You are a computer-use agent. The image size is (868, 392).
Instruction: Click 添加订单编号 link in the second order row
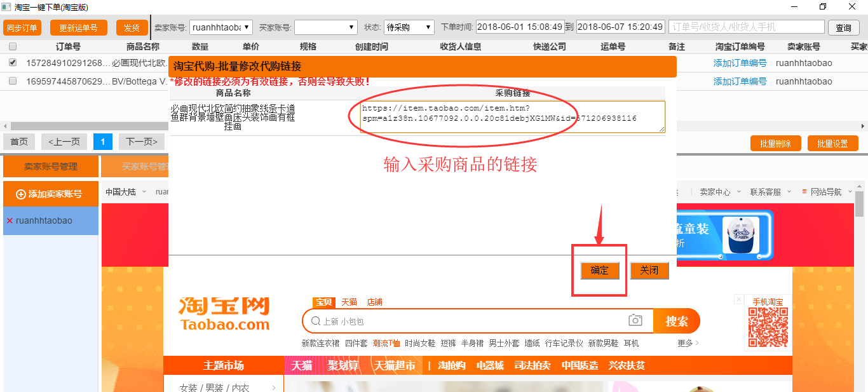click(x=740, y=81)
